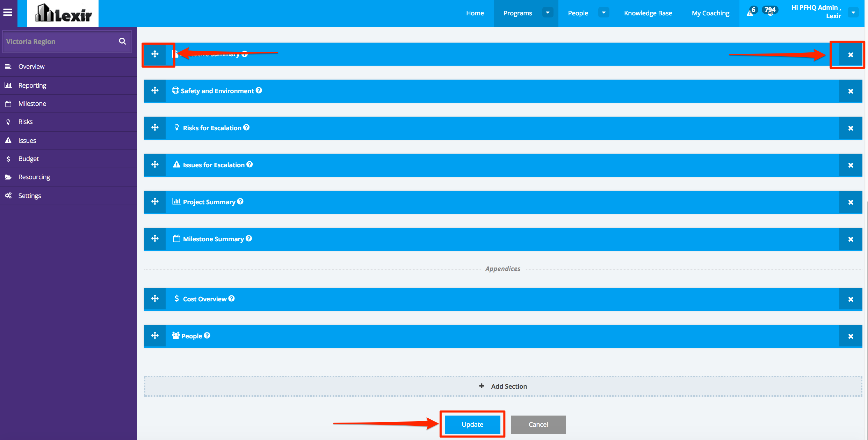Click move handle on Safety and Environment section
868x440 pixels.
pyautogui.click(x=155, y=91)
